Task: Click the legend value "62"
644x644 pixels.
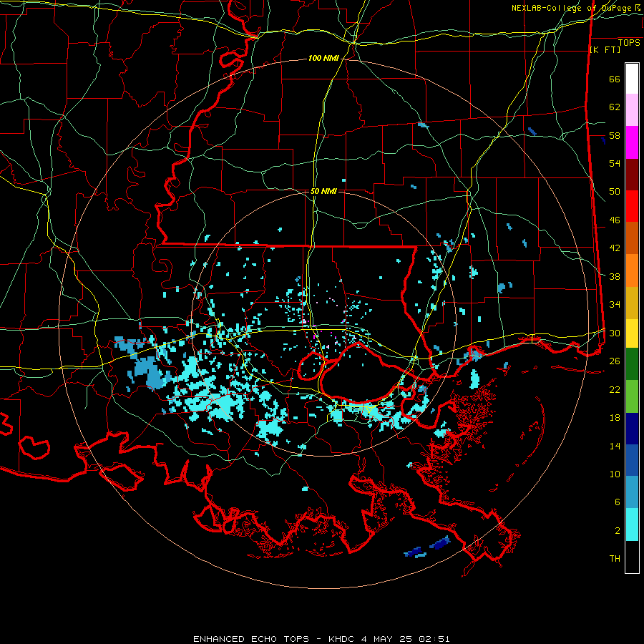Action: [615, 107]
